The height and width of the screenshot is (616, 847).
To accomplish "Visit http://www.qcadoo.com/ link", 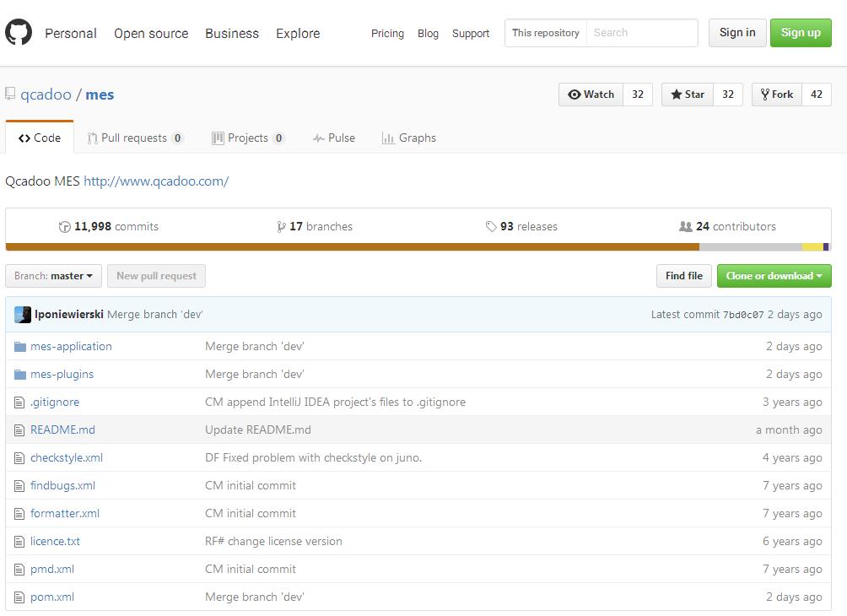I will click(x=156, y=181).
